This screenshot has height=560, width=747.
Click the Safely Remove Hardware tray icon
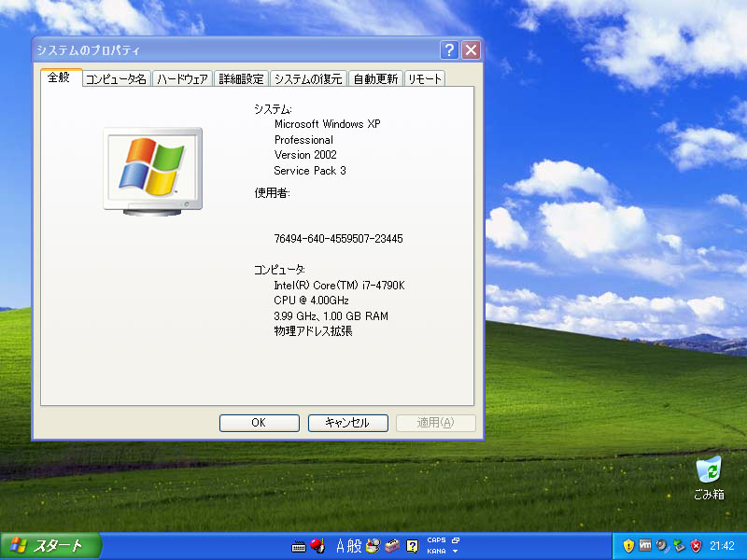click(679, 546)
